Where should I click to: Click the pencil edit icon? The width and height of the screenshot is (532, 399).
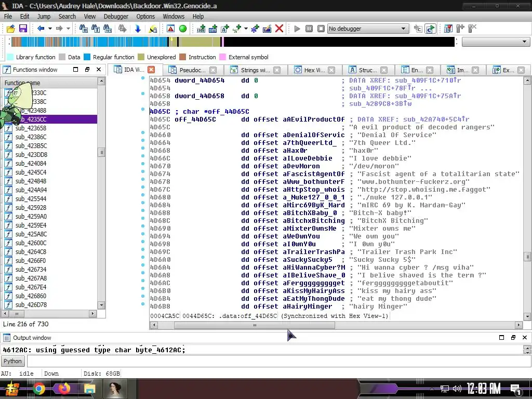point(267,29)
